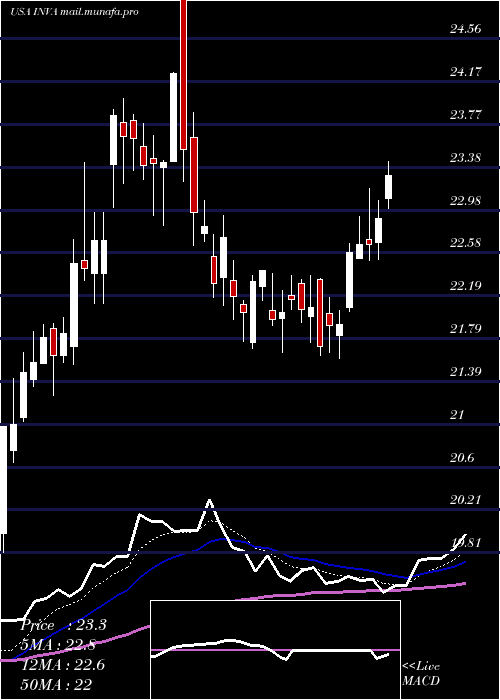Select the 22.98 price axis label
500x700 pixels.
[465, 200]
